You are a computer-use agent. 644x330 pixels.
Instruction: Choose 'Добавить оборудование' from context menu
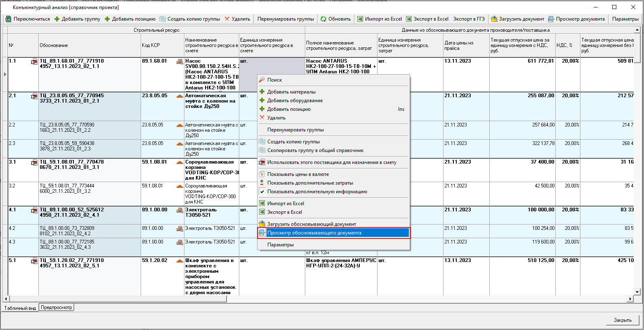click(295, 101)
